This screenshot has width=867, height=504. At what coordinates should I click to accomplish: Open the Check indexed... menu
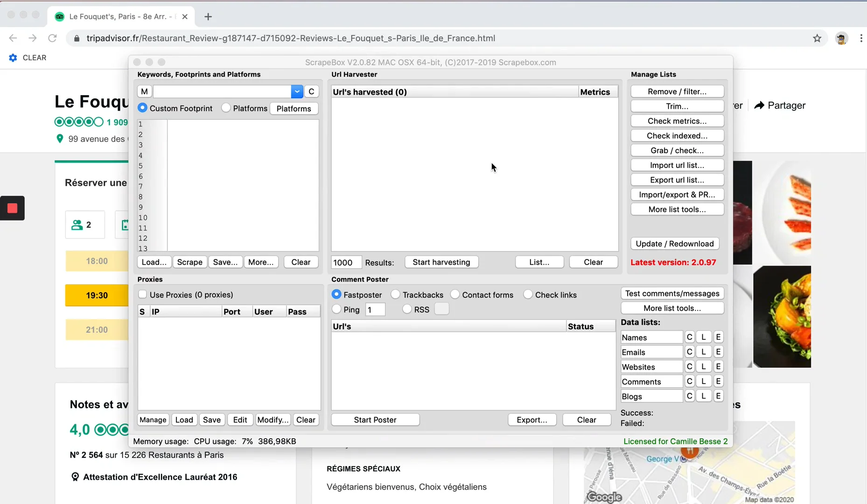[677, 135]
